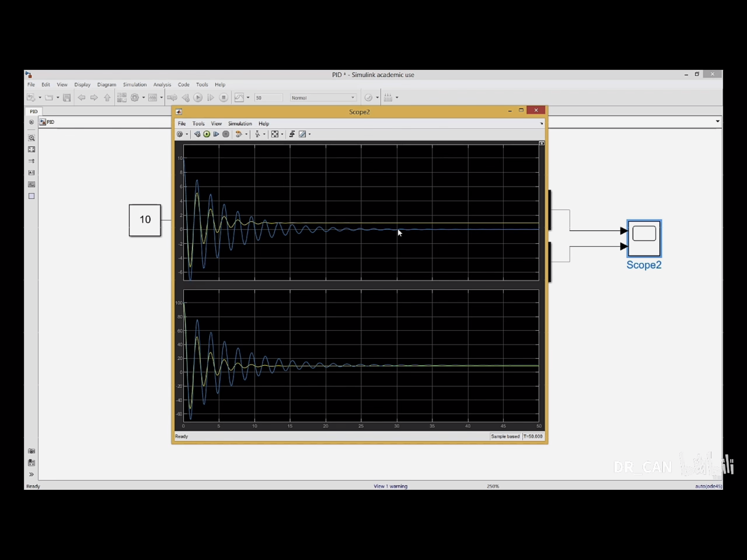Open Tools menu in Scope2 window
Screen dimensions: 747x560
pyautogui.click(x=199, y=124)
